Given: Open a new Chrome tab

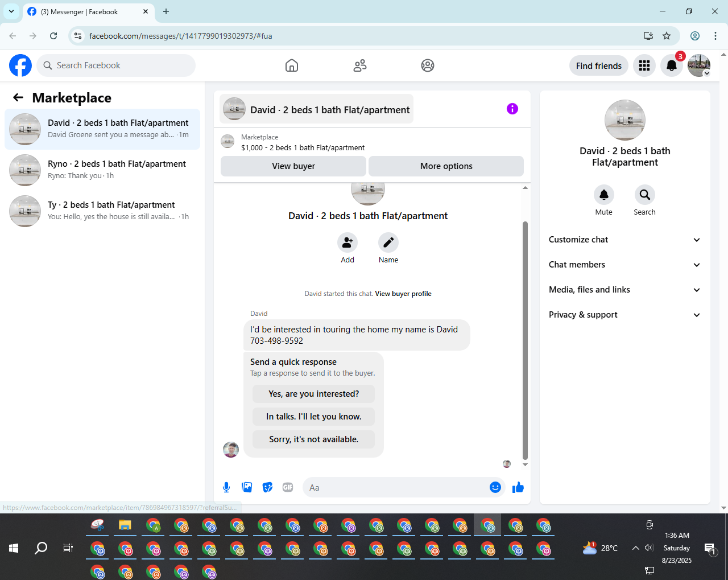Looking at the screenshot, I should coord(166,11).
